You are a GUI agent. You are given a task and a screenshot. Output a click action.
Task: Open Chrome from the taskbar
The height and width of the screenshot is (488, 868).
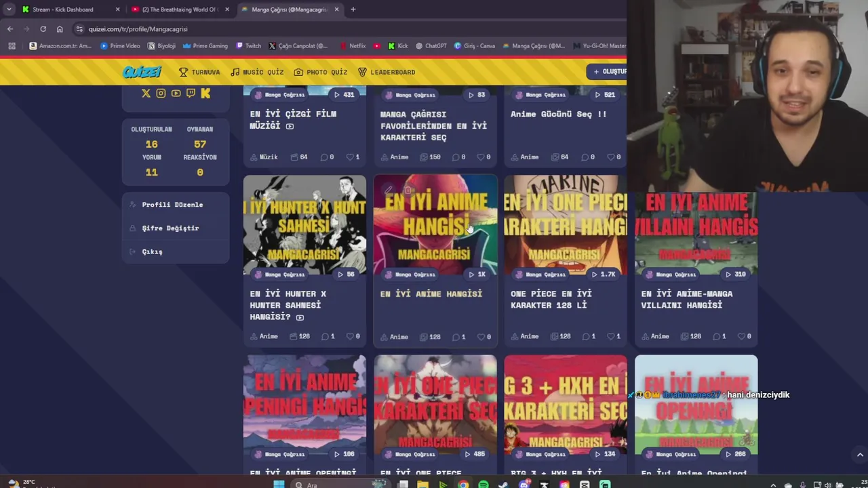[462, 484]
